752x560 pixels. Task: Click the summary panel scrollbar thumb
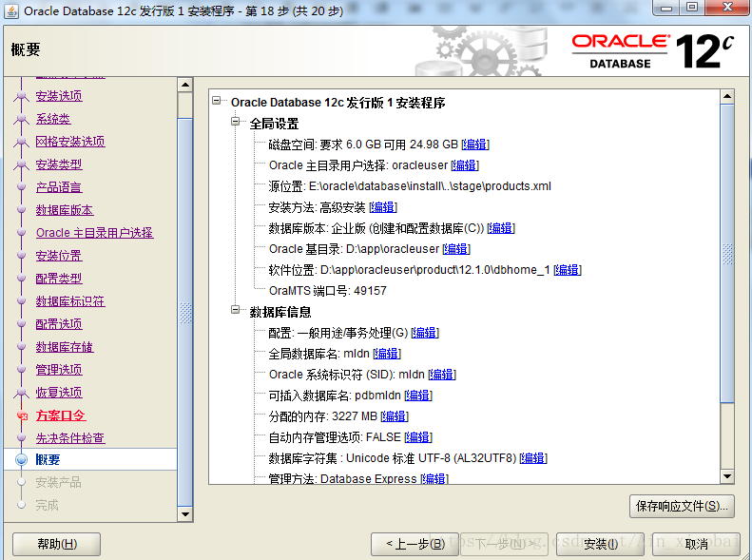click(727, 254)
